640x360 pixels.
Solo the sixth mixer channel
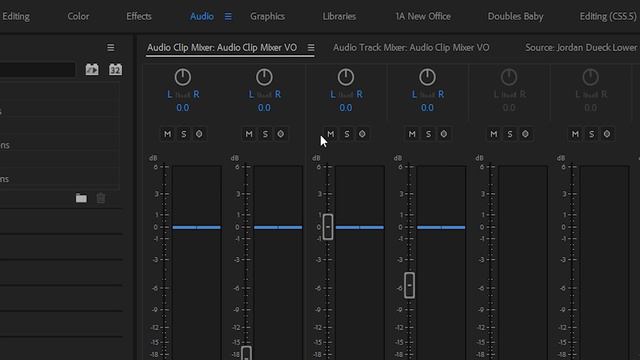click(591, 134)
